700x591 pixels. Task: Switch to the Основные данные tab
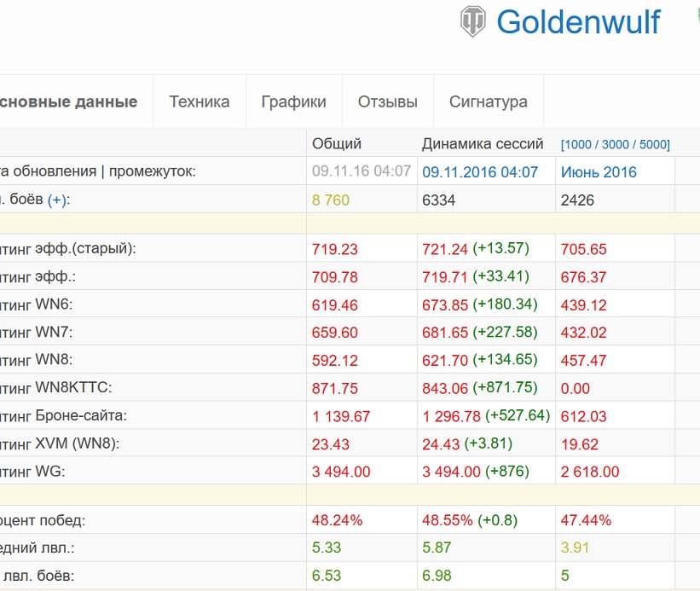[x=68, y=101]
